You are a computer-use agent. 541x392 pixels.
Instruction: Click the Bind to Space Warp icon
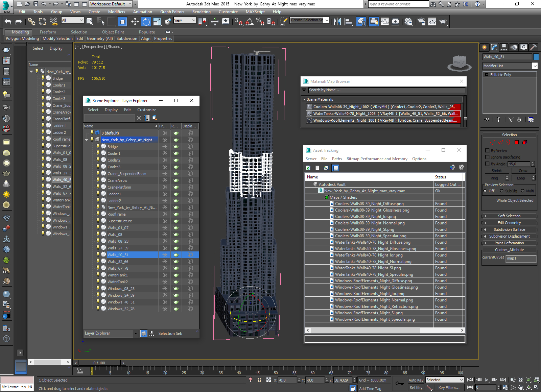pyautogui.click(x=53, y=22)
